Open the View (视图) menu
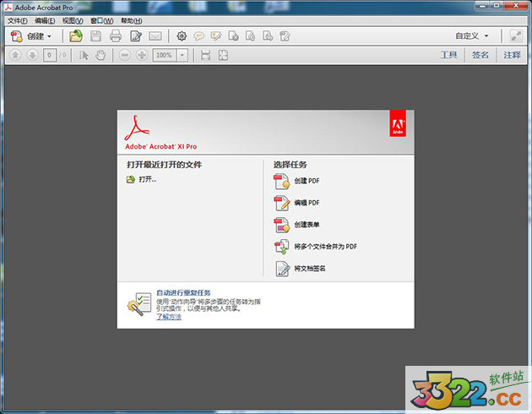The width and height of the screenshot is (532, 414). click(73, 21)
